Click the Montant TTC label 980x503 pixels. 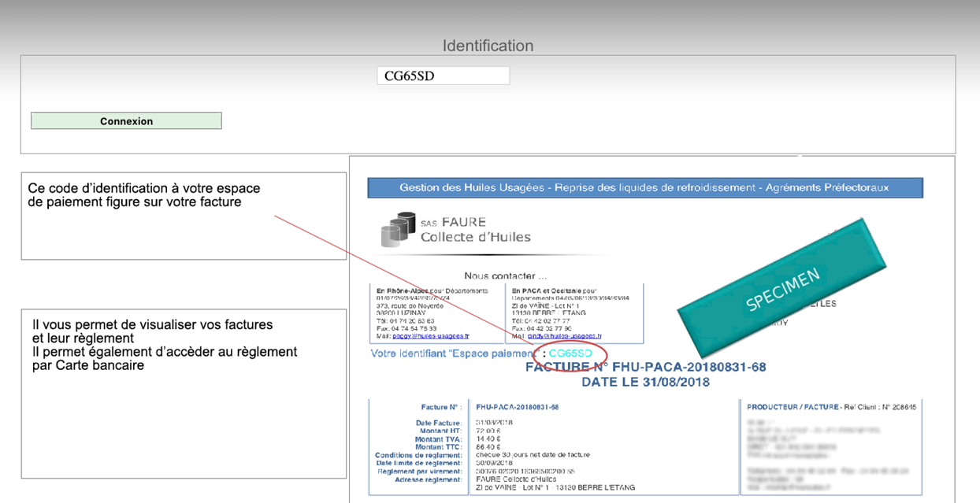point(439,446)
